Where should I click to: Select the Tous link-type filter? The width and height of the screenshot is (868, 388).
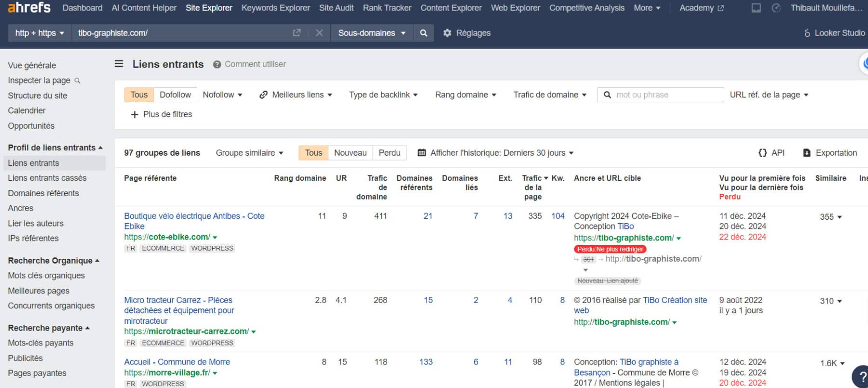point(139,94)
